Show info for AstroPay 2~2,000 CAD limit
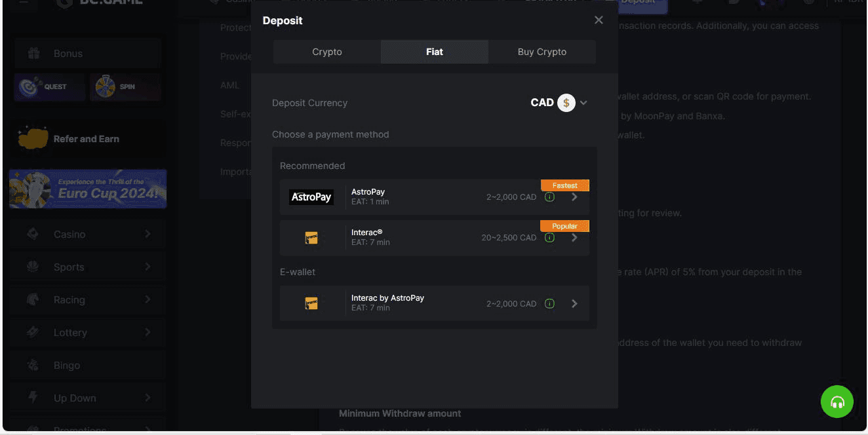Screen dimensions: 868x435 549,197
